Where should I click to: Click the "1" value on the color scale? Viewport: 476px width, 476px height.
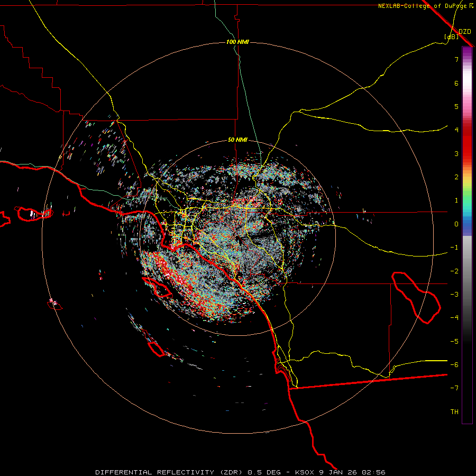(456, 200)
